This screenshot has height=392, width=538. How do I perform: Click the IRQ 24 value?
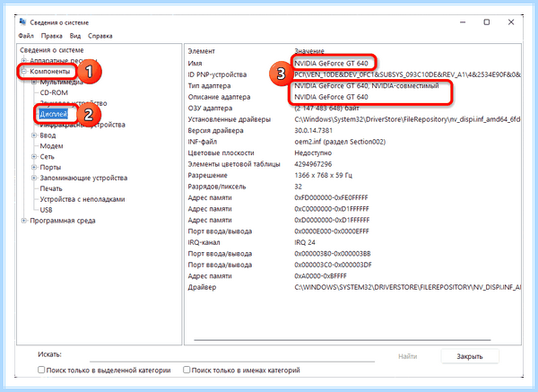click(305, 242)
